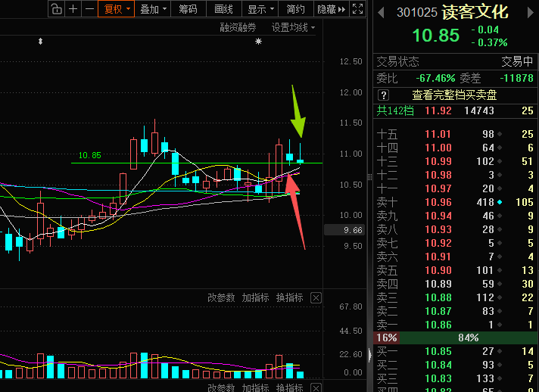This screenshot has width=539, height=392.
Task: Click the 买二 price 10.84
Action: pyautogui.click(x=438, y=365)
